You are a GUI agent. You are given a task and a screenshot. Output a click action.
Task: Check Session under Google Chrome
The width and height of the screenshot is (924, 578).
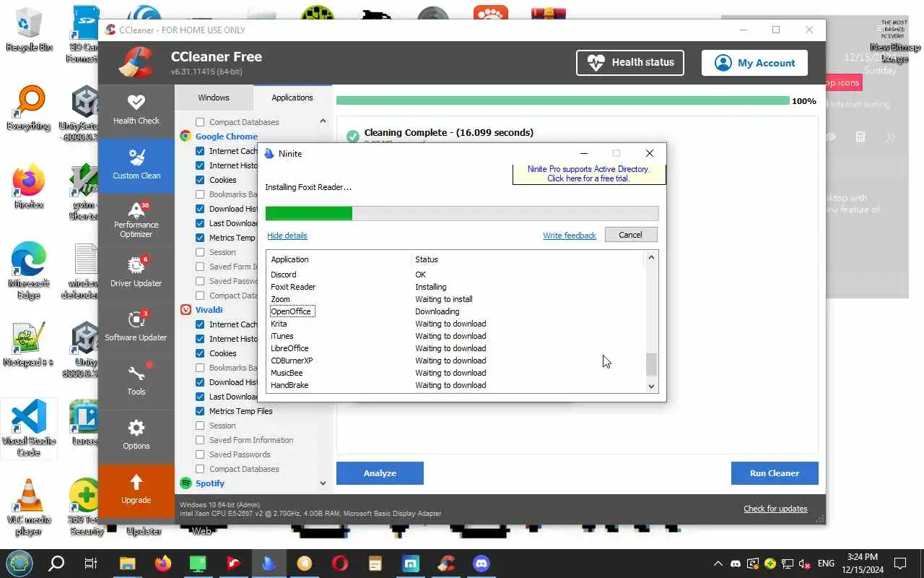click(200, 252)
